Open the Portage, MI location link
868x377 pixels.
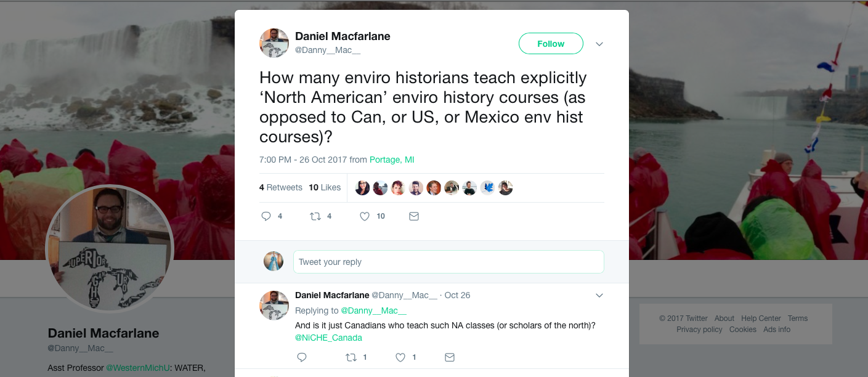(392, 160)
